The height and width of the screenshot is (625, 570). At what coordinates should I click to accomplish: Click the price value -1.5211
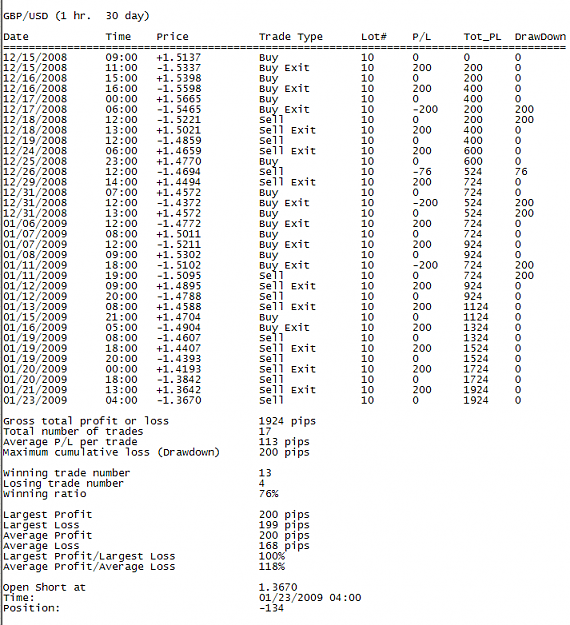(x=179, y=244)
